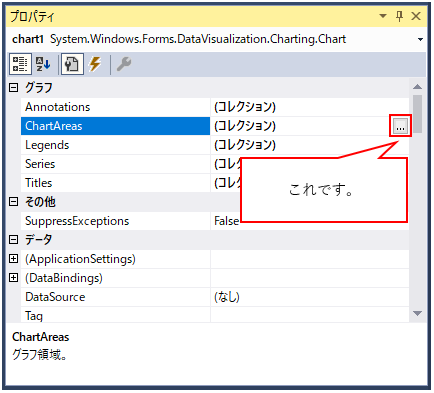Screen dimensions: 434x393
Task: Show the Properties page icon
Action: tap(72, 64)
